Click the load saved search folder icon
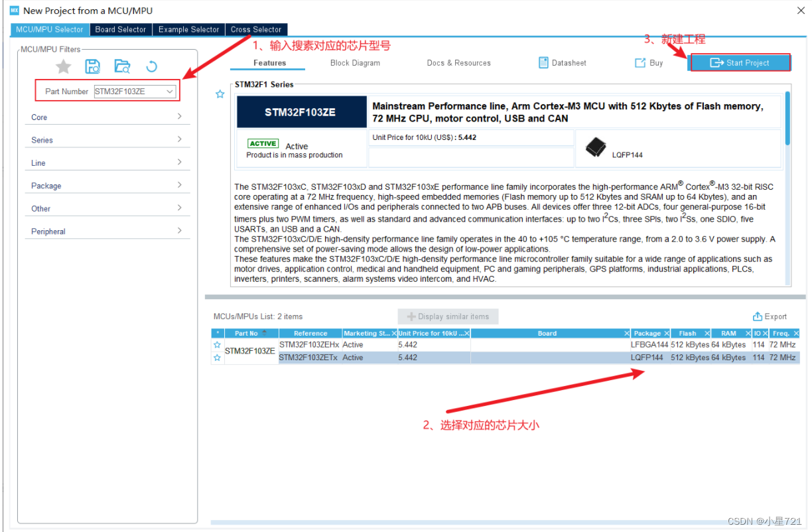The height and width of the screenshot is (532, 812). (122, 66)
